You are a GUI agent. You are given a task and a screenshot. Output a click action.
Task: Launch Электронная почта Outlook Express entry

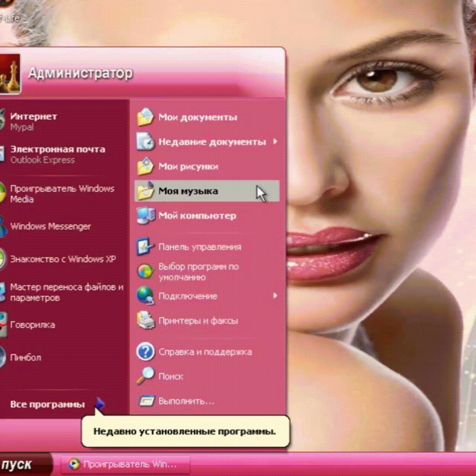[x=63, y=154]
